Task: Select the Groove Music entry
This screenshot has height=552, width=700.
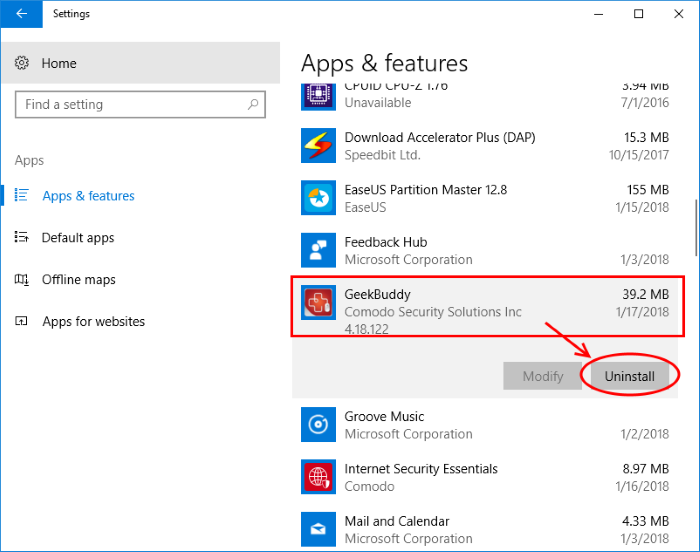Action: (x=485, y=424)
